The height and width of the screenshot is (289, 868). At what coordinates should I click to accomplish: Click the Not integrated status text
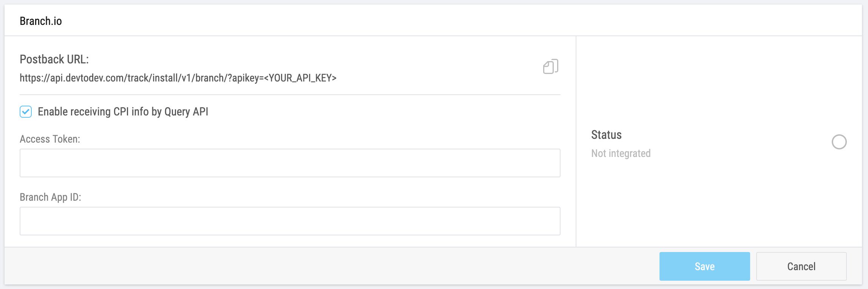pyautogui.click(x=621, y=153)
